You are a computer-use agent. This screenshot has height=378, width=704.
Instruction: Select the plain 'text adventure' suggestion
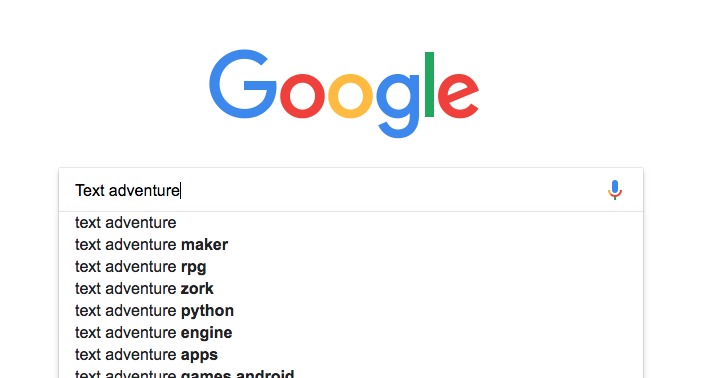[351, 223]
